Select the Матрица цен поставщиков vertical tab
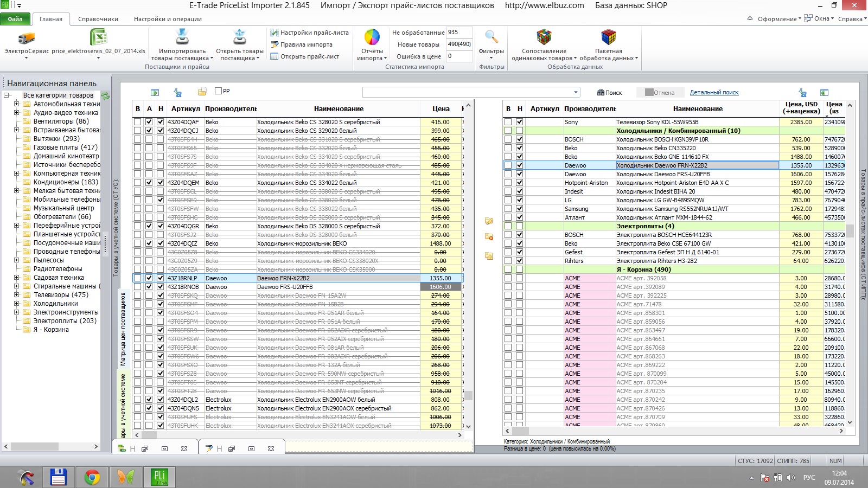This screenshot has width=868, height=488. pyautogui.click(x=123, y=330)
